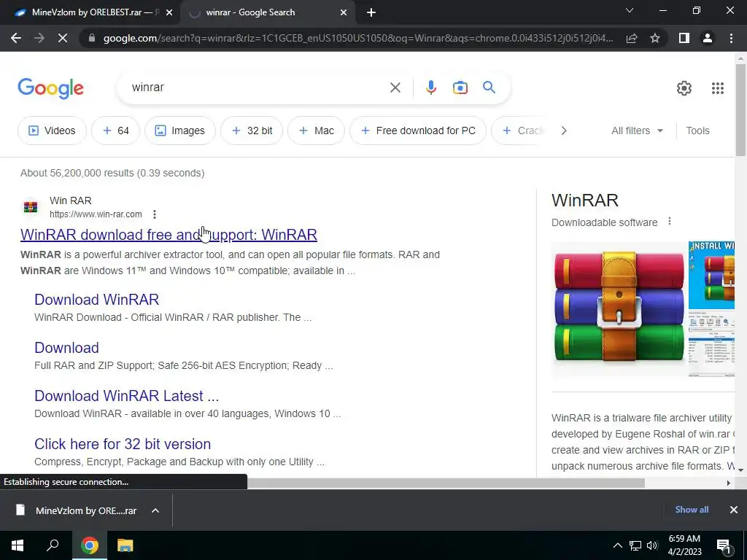This screenshot has width=747, height=560.
Task: Open Google quick settings gear
Action: [x=684, y=88]
